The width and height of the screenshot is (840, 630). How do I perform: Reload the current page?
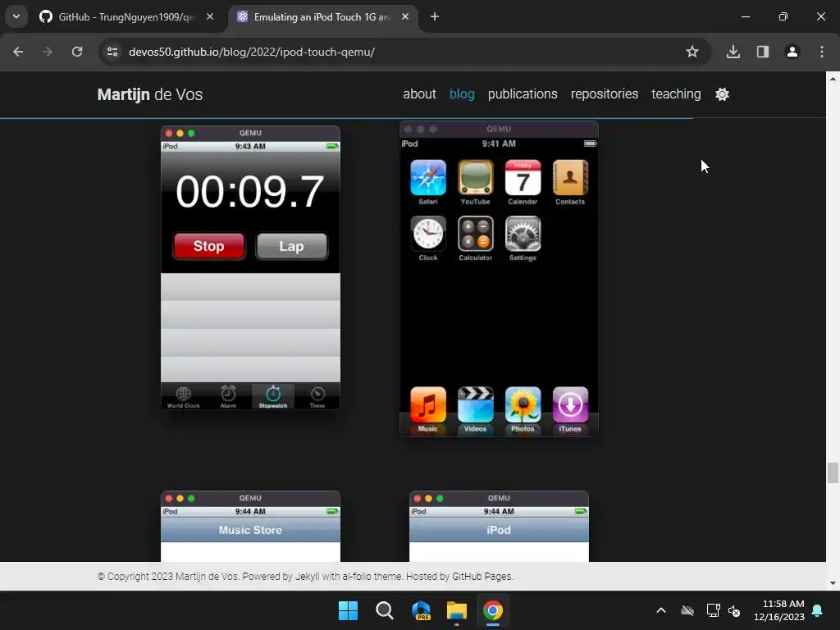(x=77, y=52)
